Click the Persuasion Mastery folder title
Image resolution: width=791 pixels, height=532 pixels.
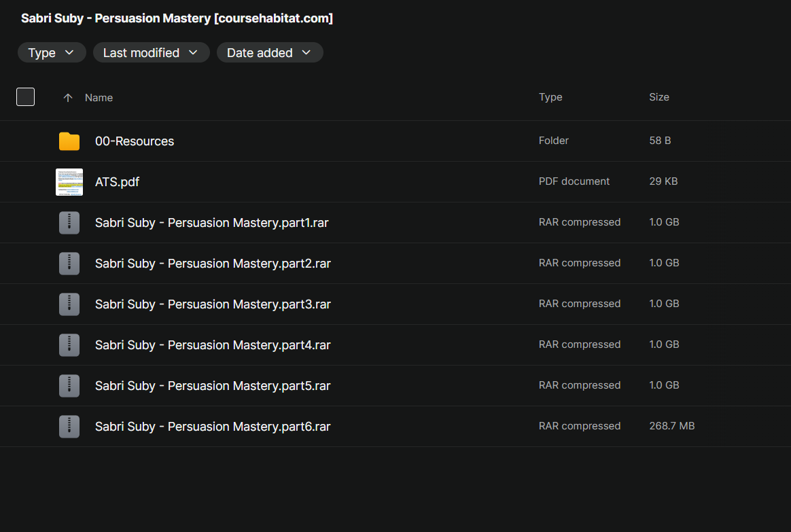[177, 18]
